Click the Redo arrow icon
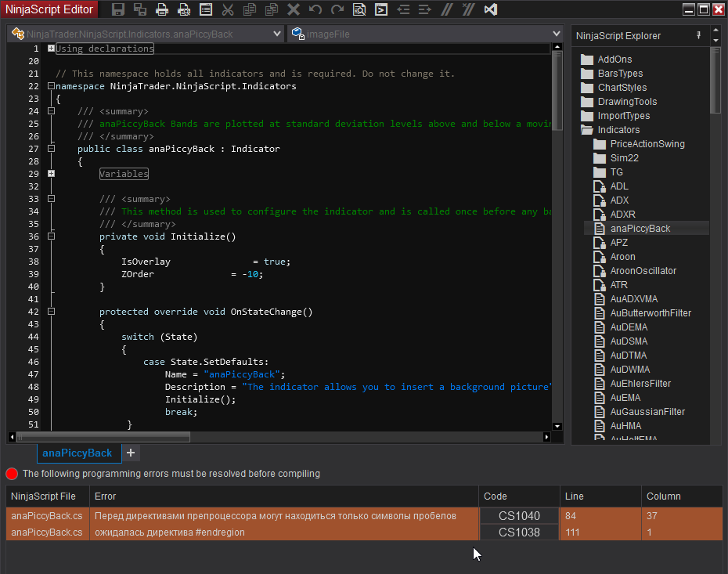 337,10
